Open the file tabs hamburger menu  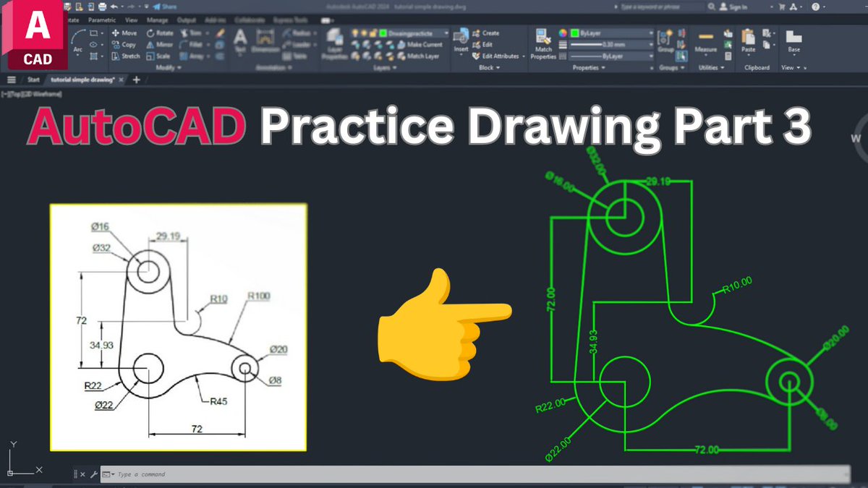tap(12, 80)
